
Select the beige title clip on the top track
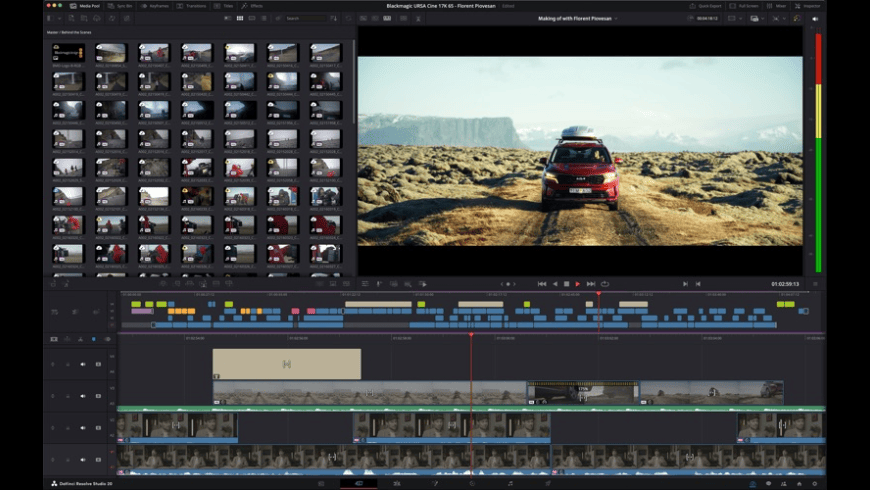point(287,364)
